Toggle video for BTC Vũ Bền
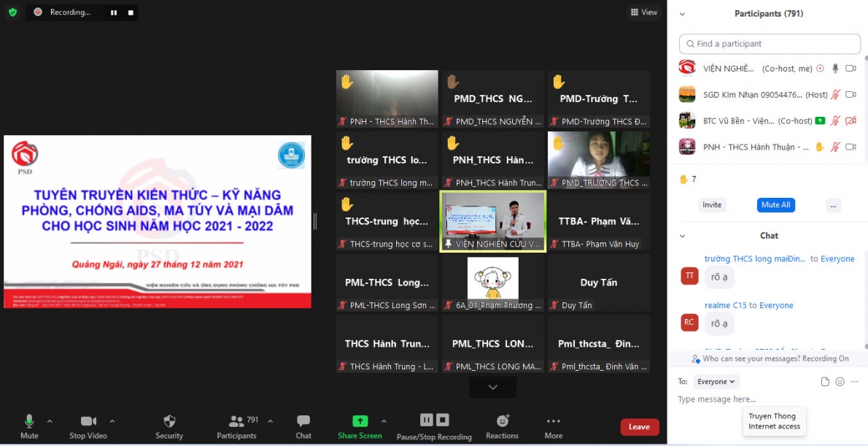This screenshot has height=446, width=868. pos(851,120)
